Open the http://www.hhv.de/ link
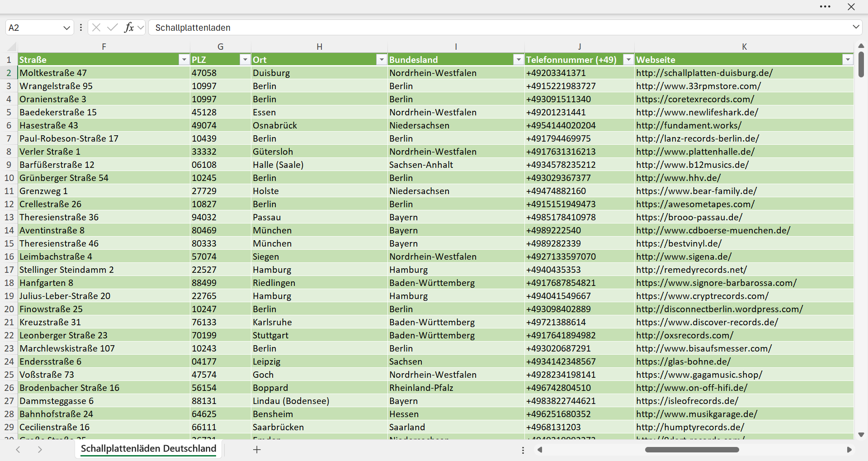Viewport: 868px width, 461px height. pyautogui.click(x=678, y=178)
